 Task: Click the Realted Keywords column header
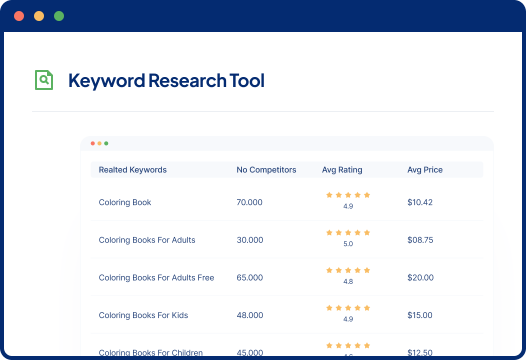click(133, 170)
